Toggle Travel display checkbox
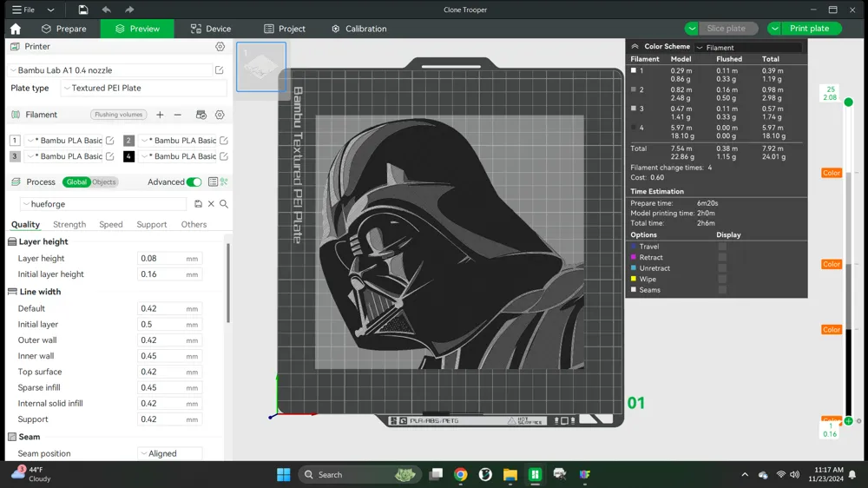 (722, 247)
